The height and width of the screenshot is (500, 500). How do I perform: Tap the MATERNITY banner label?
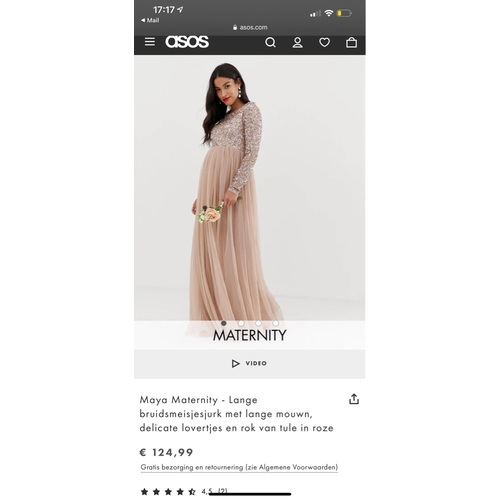(249, 335)
